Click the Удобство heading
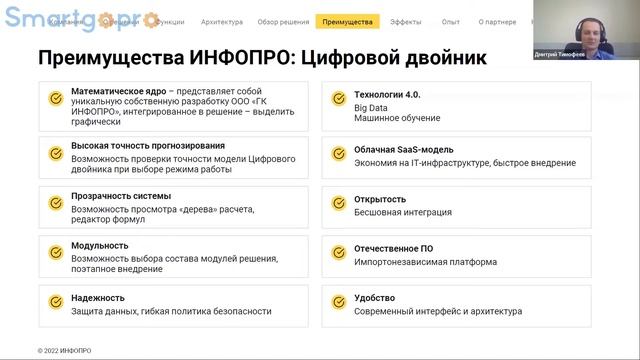Screen dimensions: 640x360 pos(374,298)
